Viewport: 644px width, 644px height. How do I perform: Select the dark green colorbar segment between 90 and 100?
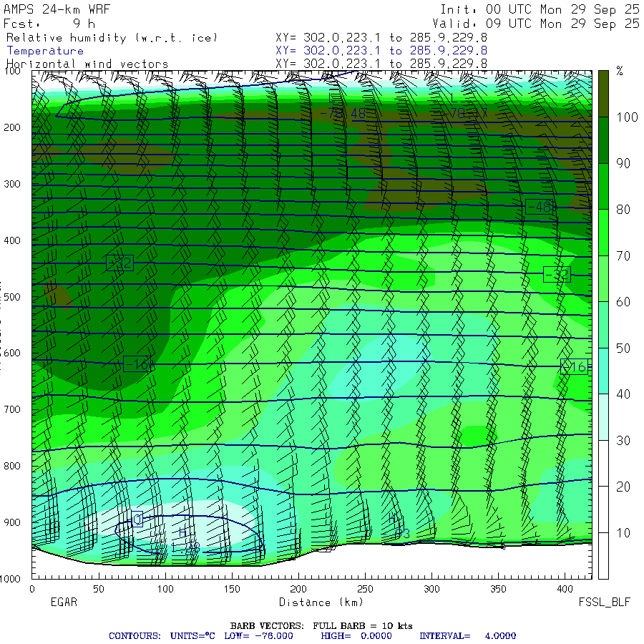(x=603, y=140)
